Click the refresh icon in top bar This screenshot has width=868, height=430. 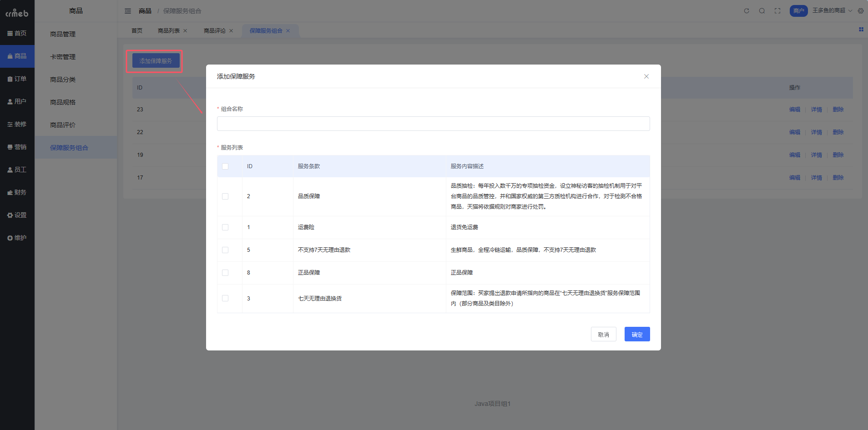tap(747, 11)
